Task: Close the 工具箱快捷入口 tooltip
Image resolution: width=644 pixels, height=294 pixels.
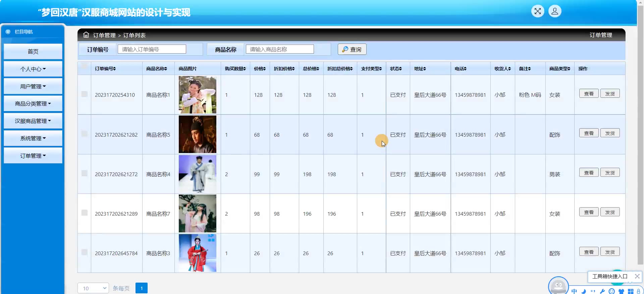Action: (637, 276)
